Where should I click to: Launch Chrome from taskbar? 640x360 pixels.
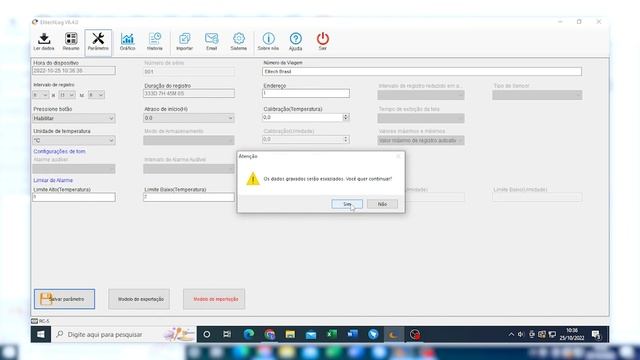coord(269,334)
